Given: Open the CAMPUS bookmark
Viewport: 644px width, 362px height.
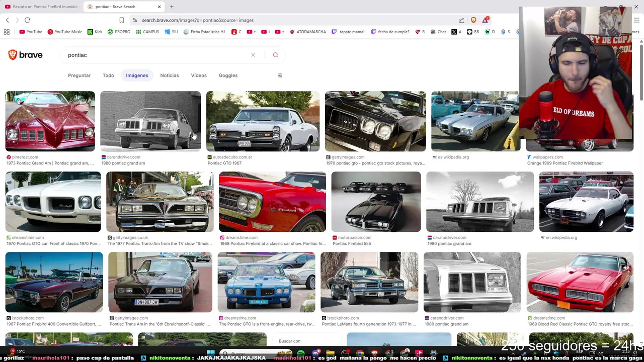Looking at the screenshot, I should pos(147,32).
